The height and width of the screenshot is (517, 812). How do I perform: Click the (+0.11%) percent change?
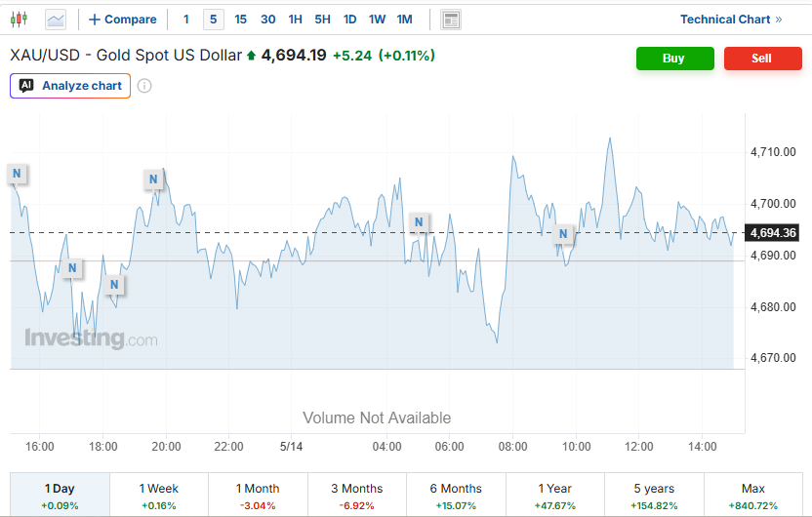pos(407,56)
